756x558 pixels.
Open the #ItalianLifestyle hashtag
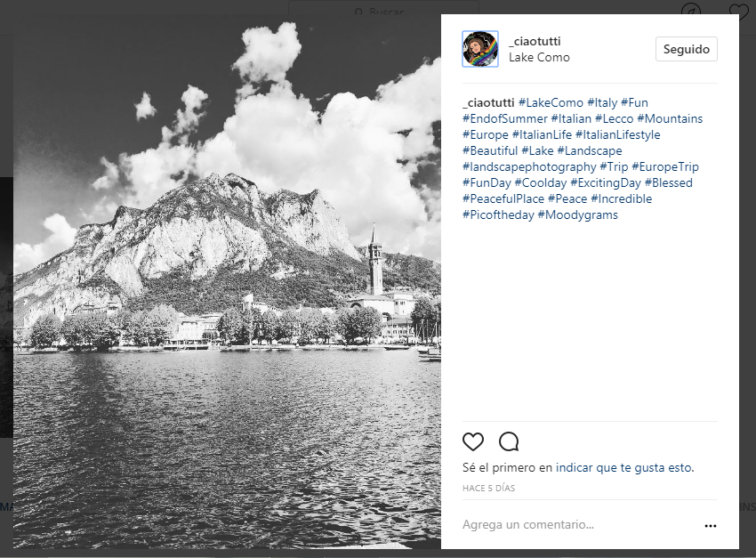(x=617, y=134)
